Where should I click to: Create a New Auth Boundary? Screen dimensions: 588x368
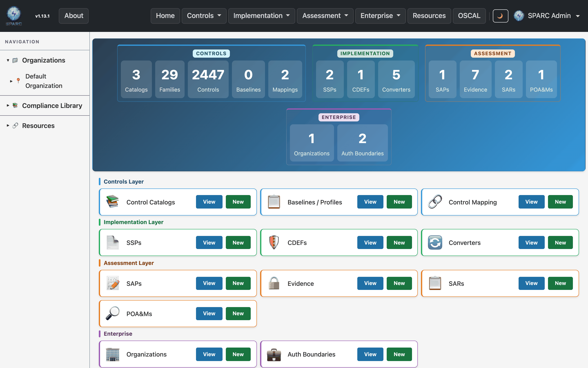399,354
